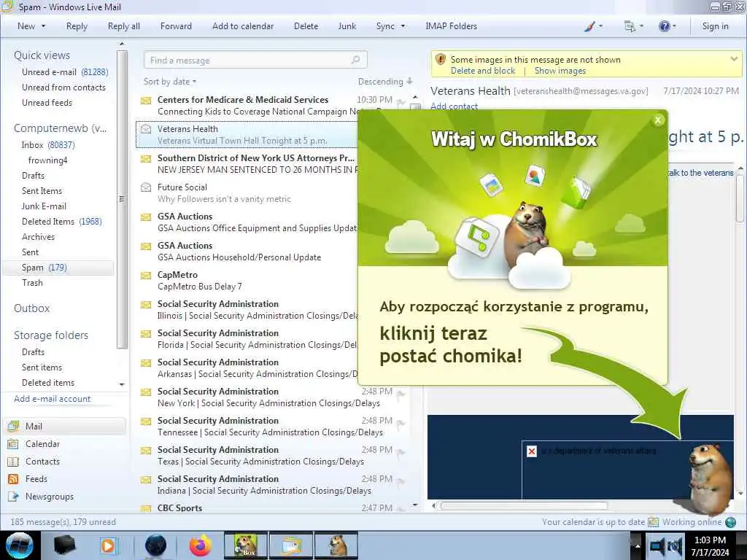Screen dimensions: 747x560
Task: Open the Inbox folder
Action: click(x=48, y=145)
